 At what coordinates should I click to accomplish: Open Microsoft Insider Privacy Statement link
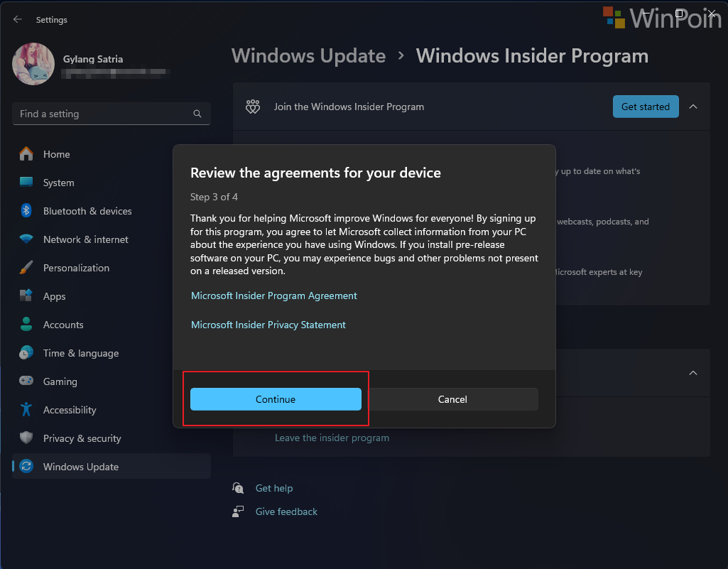pos(268,325)
